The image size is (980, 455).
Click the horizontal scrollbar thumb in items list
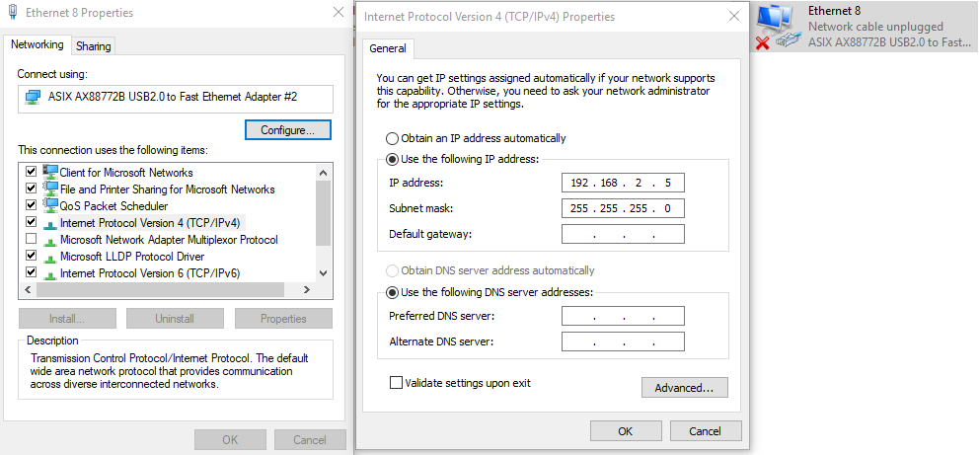coord(160,289)
